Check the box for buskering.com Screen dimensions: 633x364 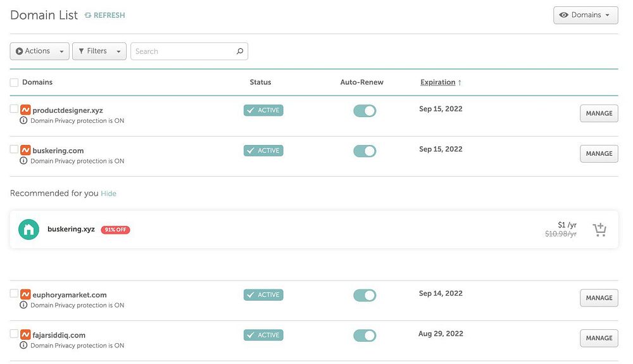click(14, 149)
